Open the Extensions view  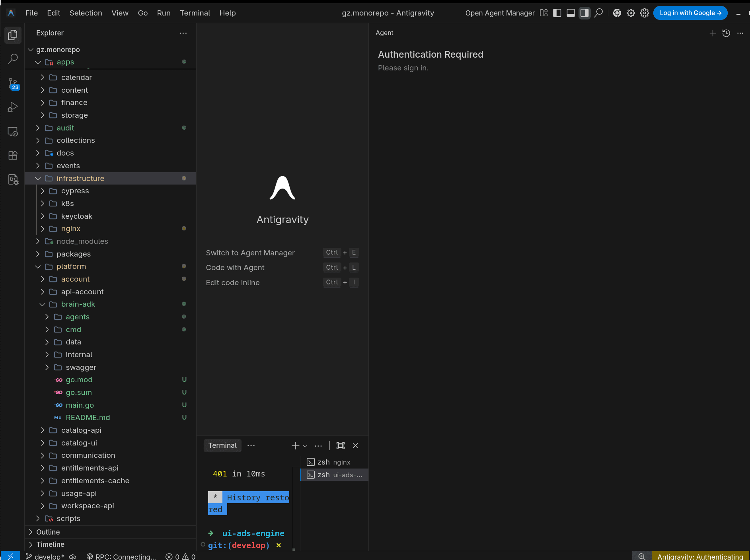(x=12, y=155)
